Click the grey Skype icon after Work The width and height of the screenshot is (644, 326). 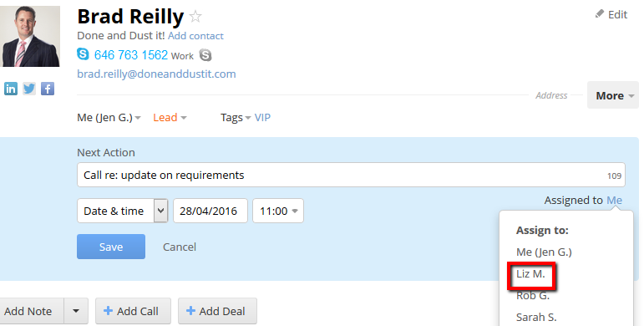tap(205, 54)
